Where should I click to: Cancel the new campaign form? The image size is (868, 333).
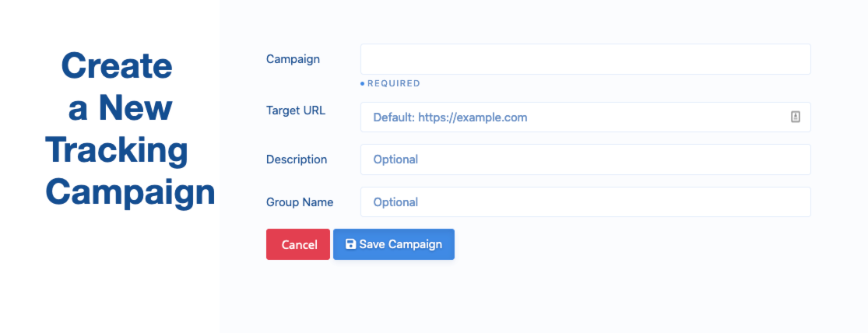[x=298, y=244]
